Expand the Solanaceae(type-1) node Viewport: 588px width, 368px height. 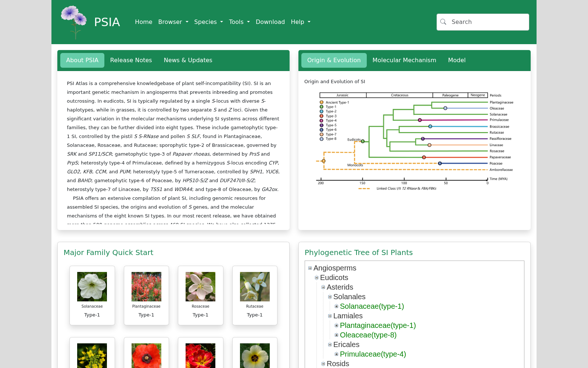pyautogui.click(x=336, y=307)
